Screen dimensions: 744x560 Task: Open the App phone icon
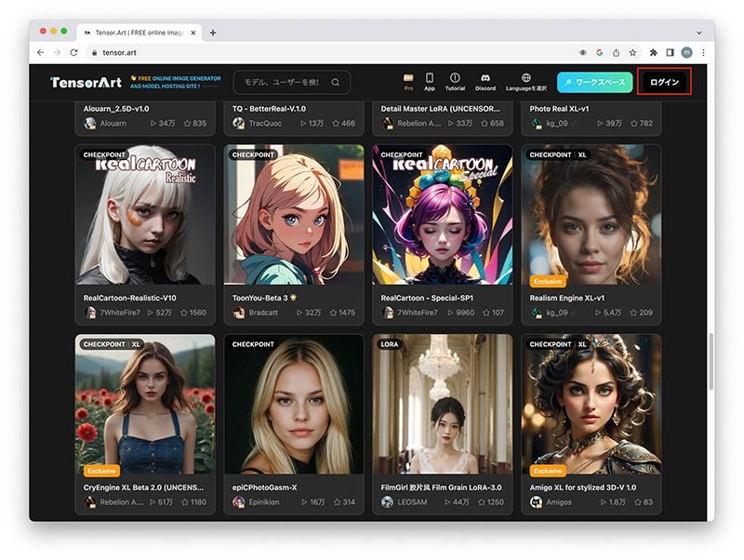430,82
